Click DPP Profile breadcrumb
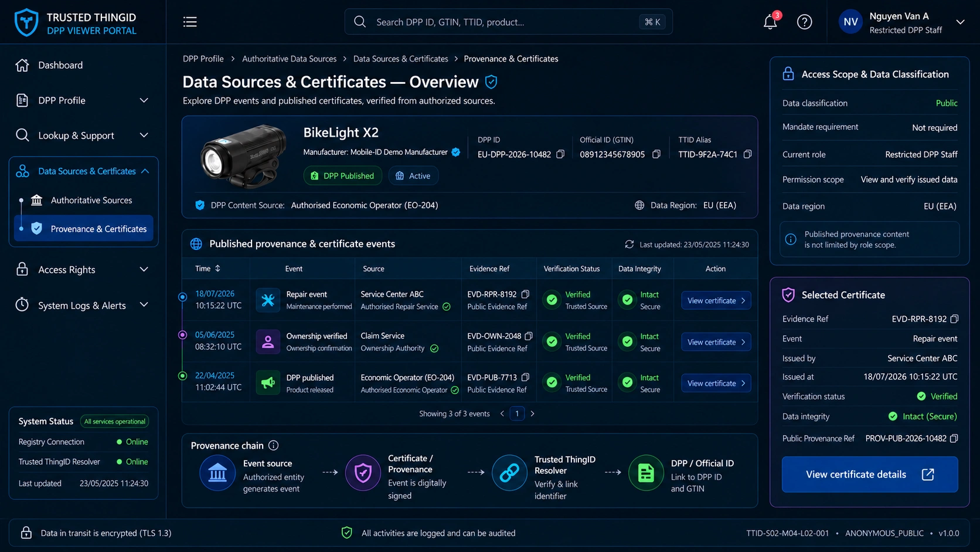This screenshot has width=980, height=552. click(203, 59)
